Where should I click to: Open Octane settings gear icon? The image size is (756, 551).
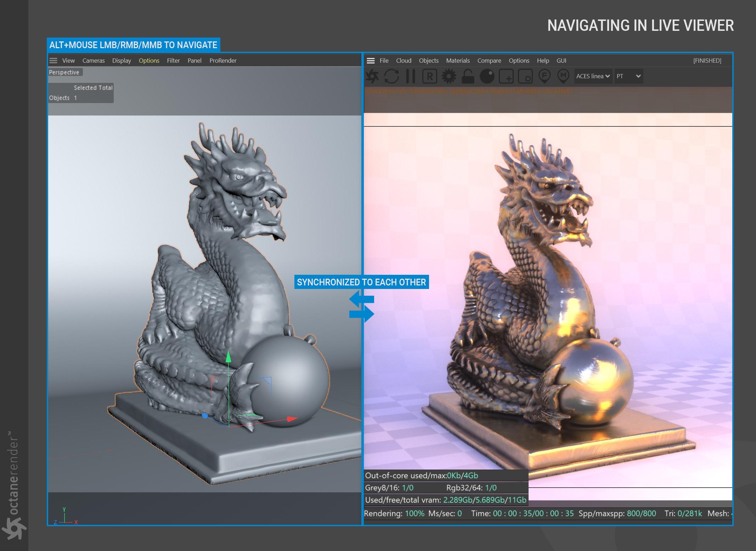(448, 76)
